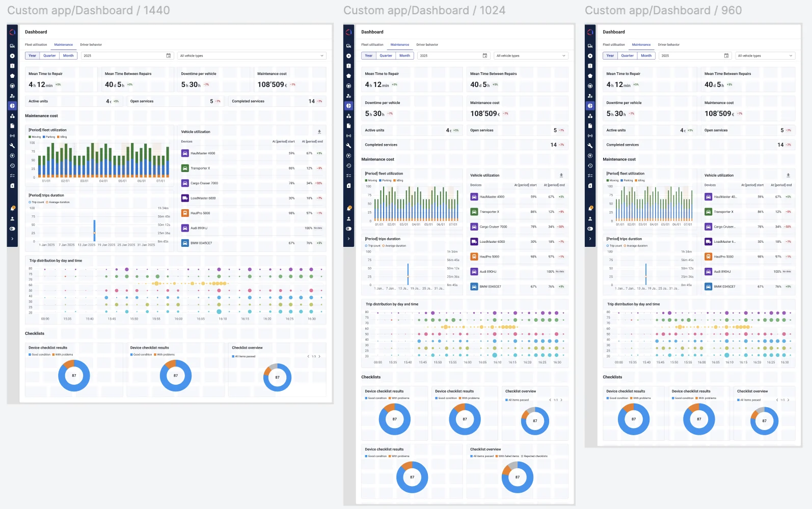Open All vehicle types dropdown in 1440 frame
The height and width of the screenshot is (509, 812).
point(252,55)
